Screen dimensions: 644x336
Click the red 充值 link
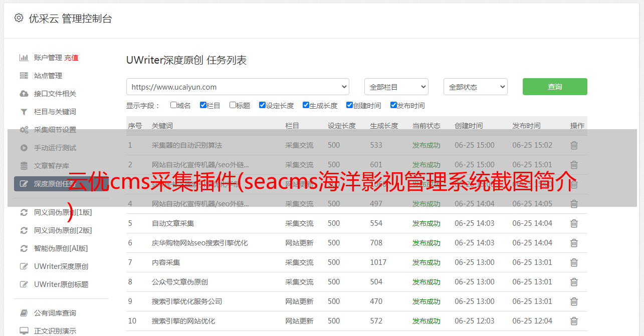pos(71,58)
